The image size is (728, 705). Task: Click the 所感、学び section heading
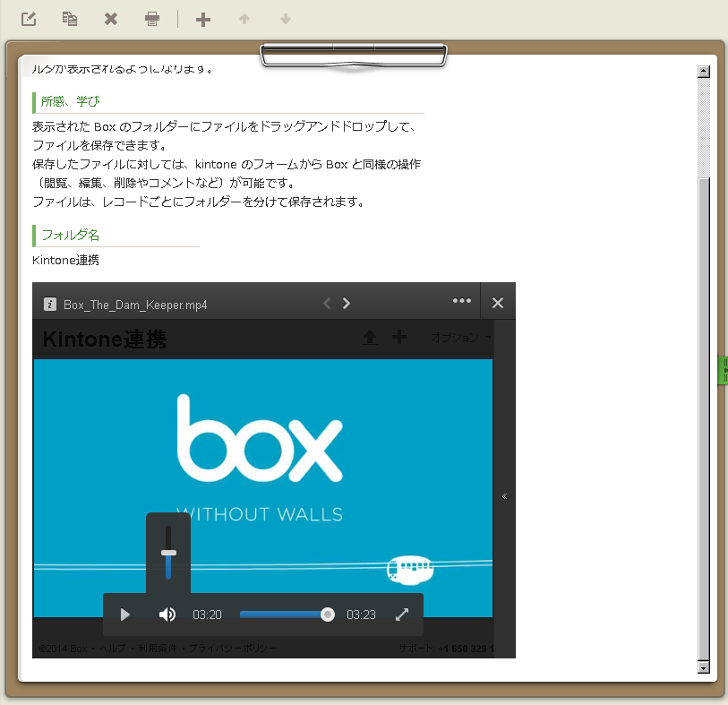[71, 101]
